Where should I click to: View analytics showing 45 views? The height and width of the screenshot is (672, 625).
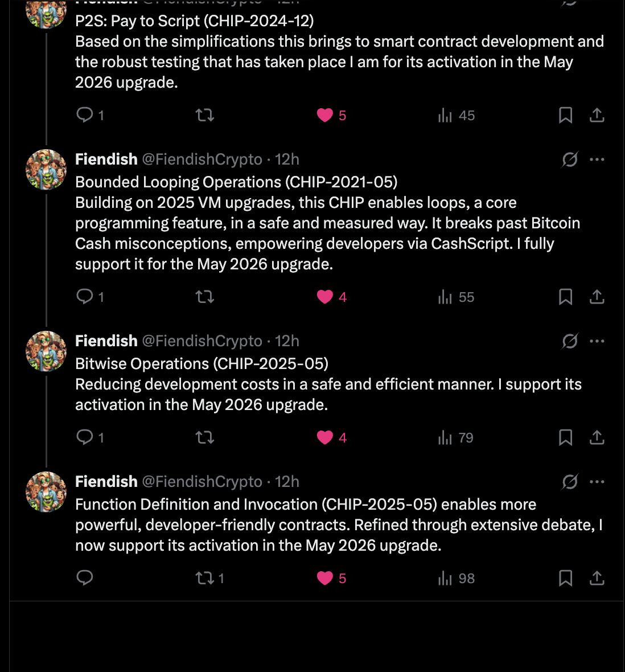(456, 115)
